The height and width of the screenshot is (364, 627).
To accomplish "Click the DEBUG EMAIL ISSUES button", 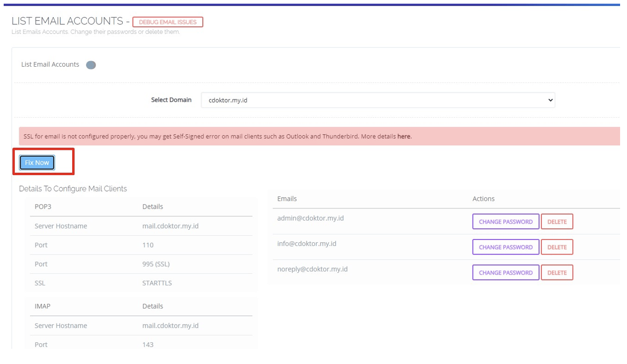I will coord(167,22).
